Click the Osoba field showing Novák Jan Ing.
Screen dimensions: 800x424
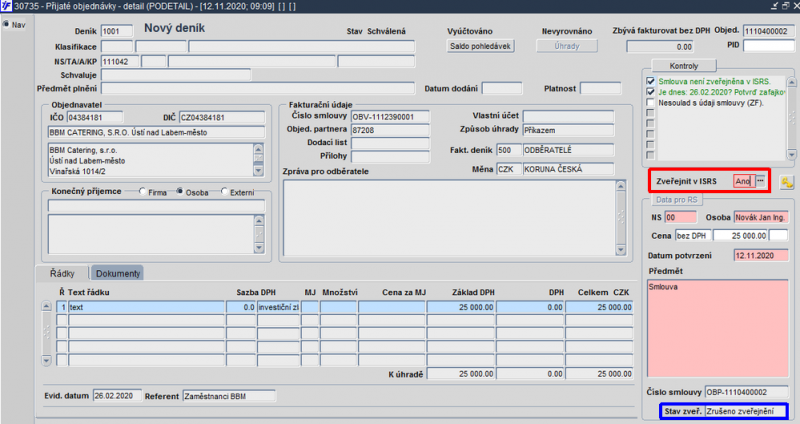pos(761,217)
